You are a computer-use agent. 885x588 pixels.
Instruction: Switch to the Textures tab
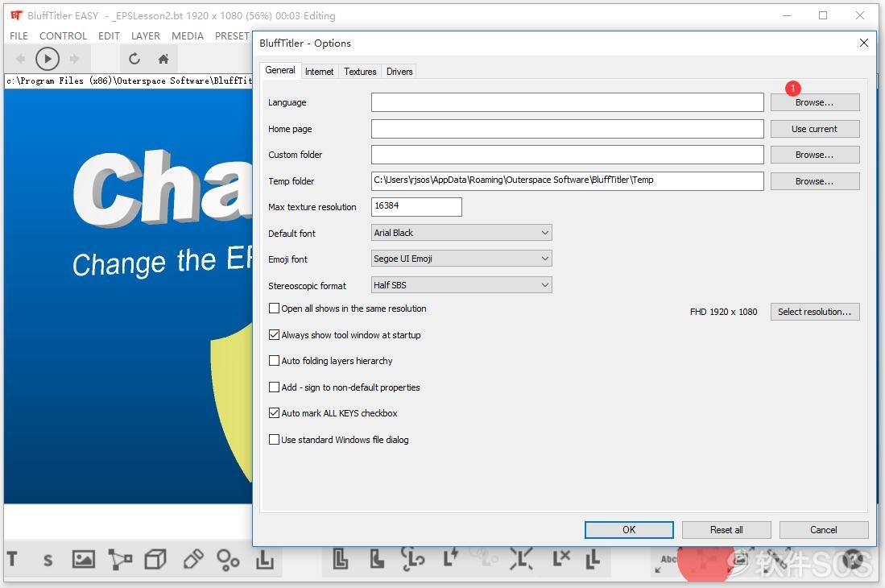point(360,72)
